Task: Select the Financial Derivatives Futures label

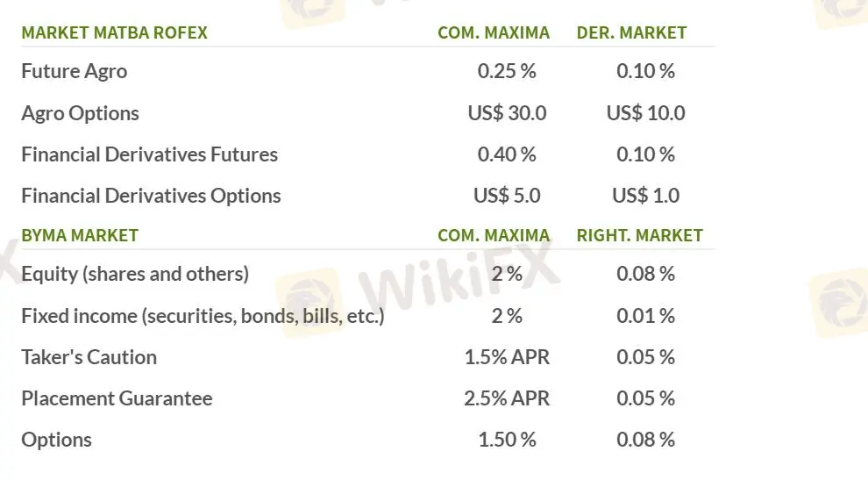Action: [149, 154]
